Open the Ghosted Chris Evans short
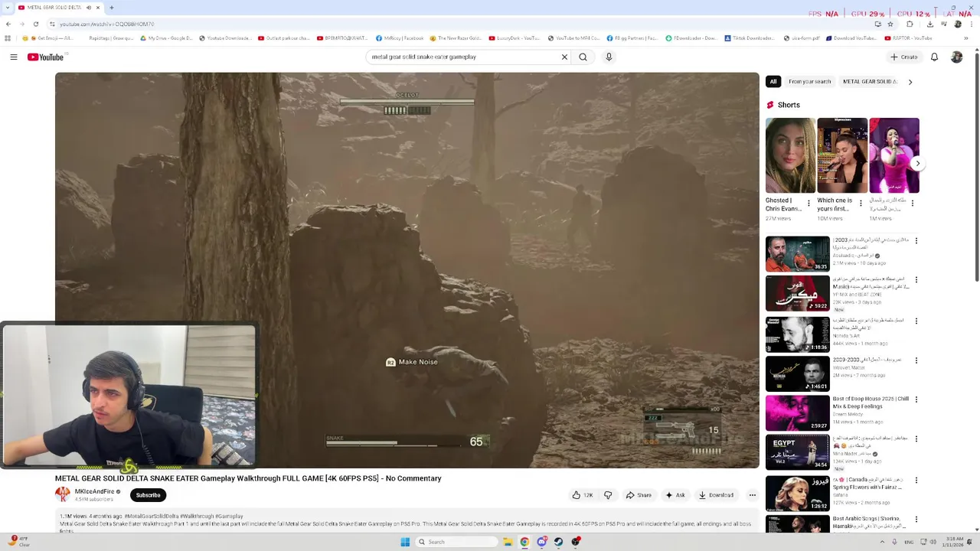 [x=790, y=155]
